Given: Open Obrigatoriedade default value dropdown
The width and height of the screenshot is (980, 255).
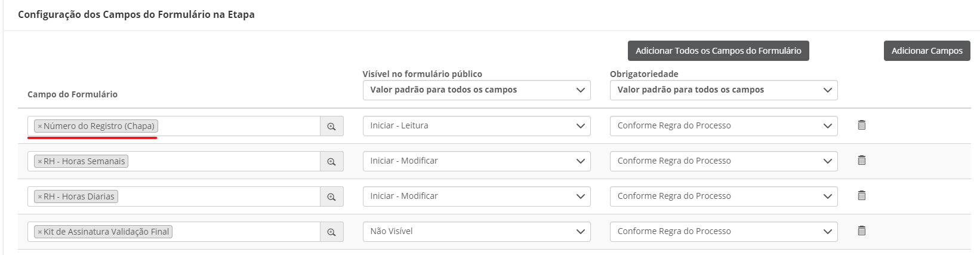Looking at the screenshot, I should pos(723,90).
